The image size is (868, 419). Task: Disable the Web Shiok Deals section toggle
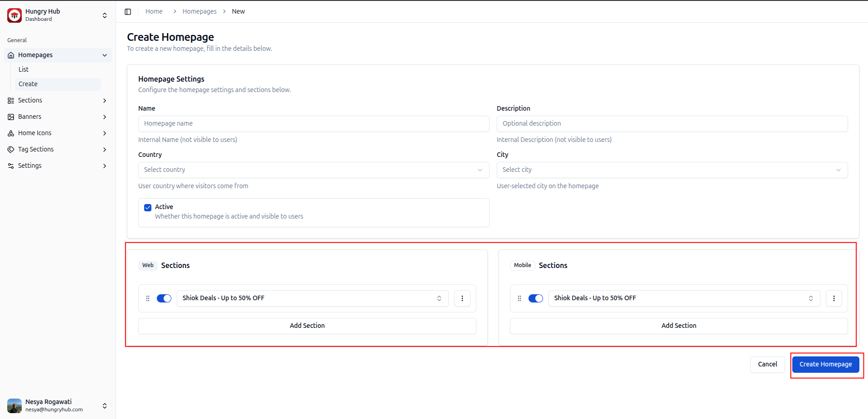(x=164, y=298)
